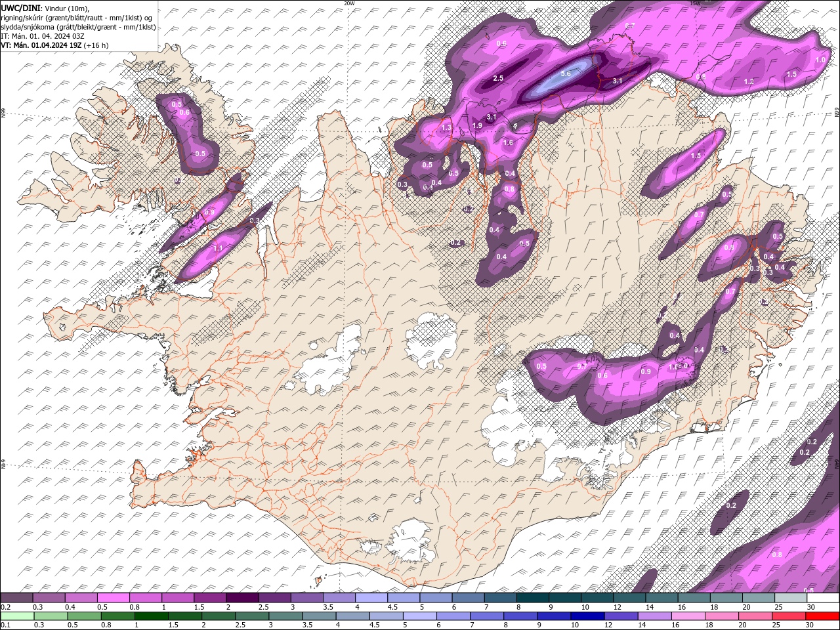This screenshot has height=630, width=840.
Task: Pick the light violet 14 swatch in the rain scale
Action: pyautogui.click(x=654, y=616)
